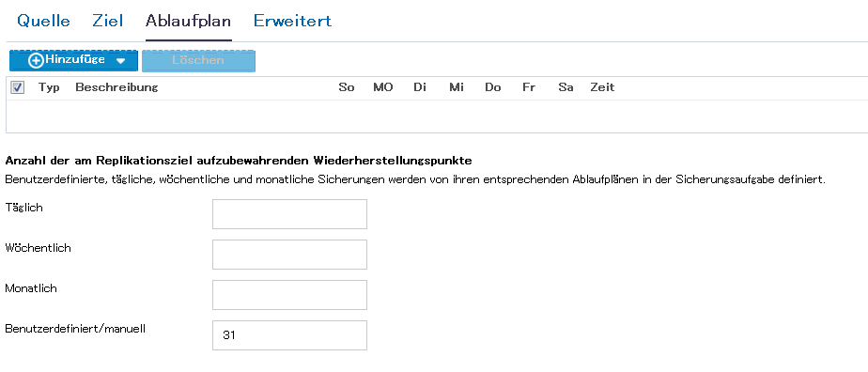Click the Benutzerdefiniert/manuell field showing 31

pyautogui.click(x=289, y=335)
